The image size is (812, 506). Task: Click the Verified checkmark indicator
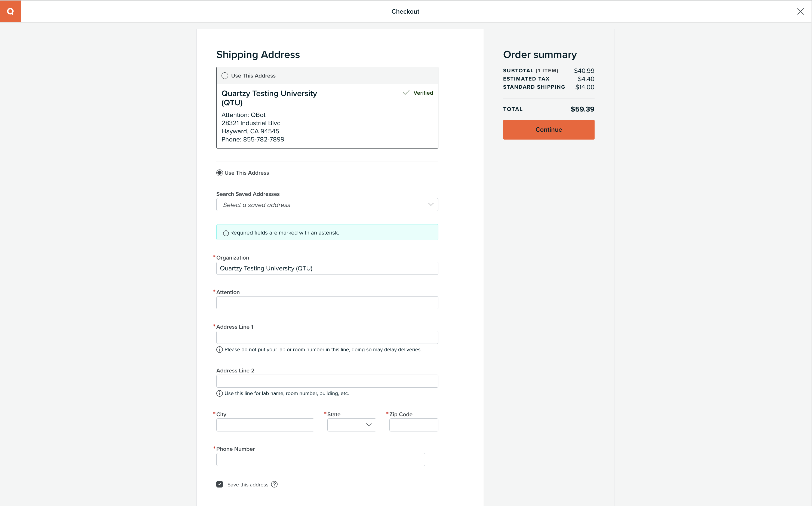[x=406, y=93]
